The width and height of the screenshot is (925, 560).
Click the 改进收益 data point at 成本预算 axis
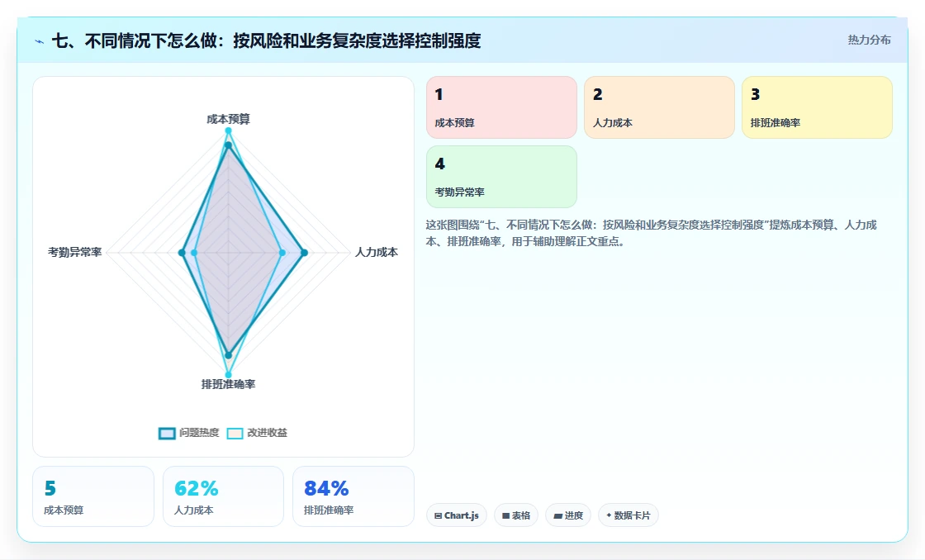pos(228,131)
